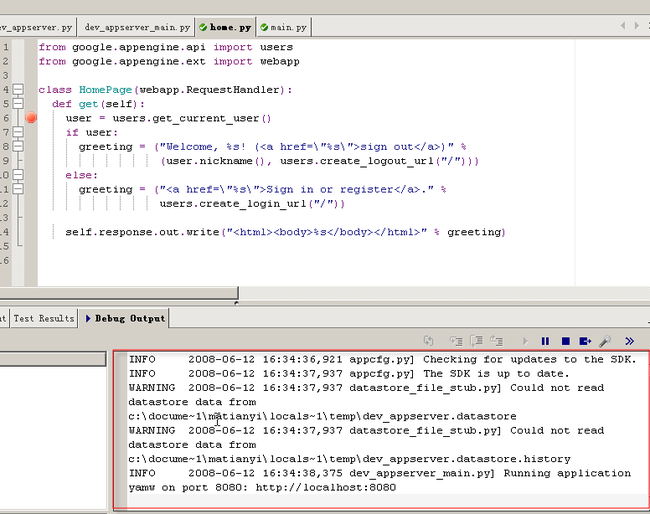Open the partially visible dev_appserver.py tab
Screen dimensions: 650x514
37,27
